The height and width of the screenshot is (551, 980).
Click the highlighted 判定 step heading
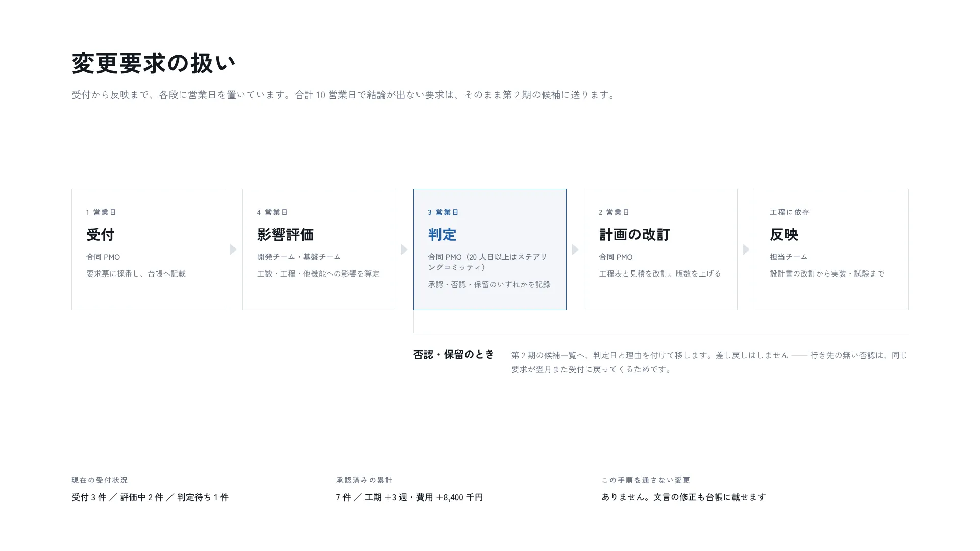pyautogui.click(x=442, y=235)
